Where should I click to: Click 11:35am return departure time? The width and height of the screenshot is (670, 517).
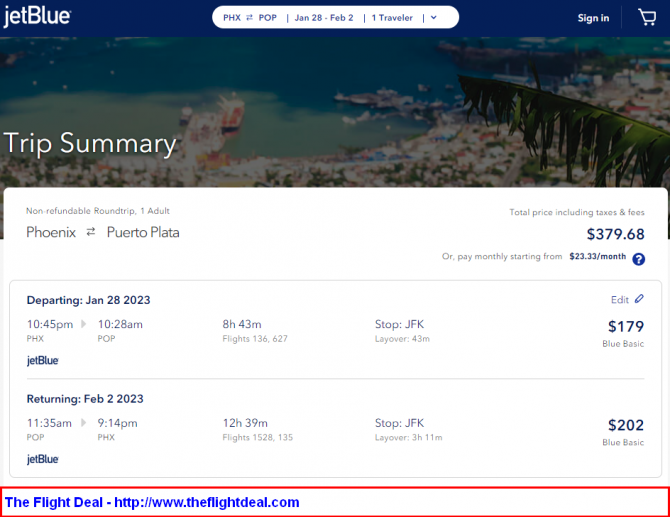[49, 423]
